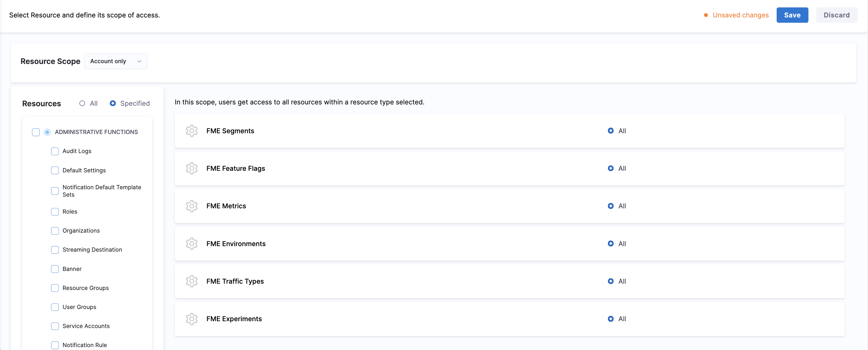Click the FME Environments gear icon

point(191,243)
